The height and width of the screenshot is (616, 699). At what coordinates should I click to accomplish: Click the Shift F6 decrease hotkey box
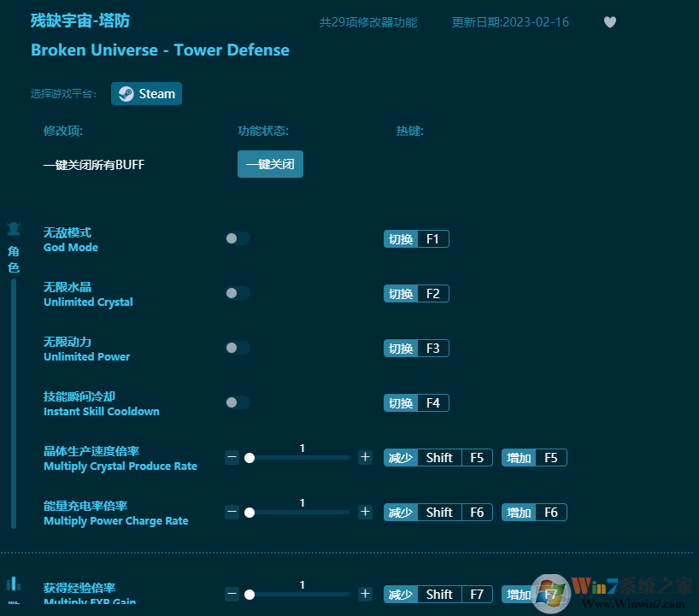(438, 513)
